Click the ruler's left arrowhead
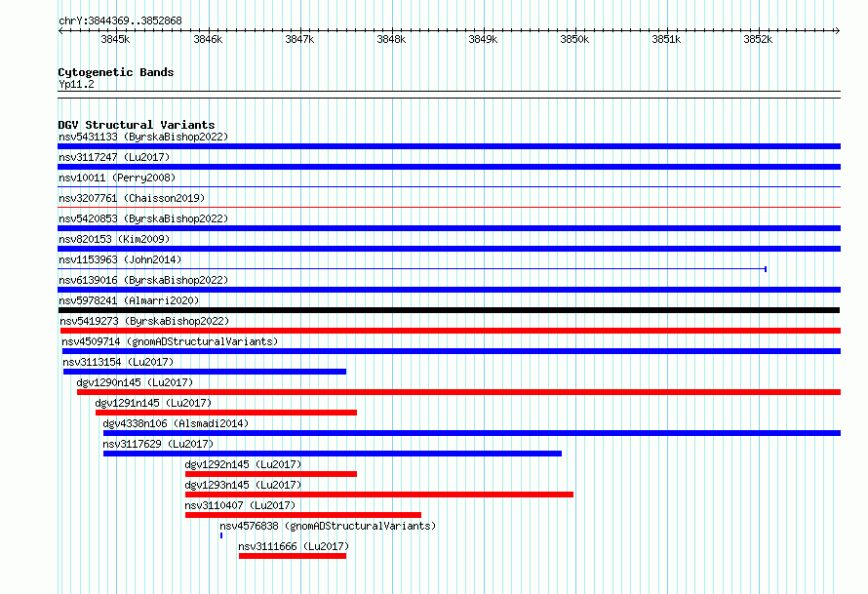 60,31
